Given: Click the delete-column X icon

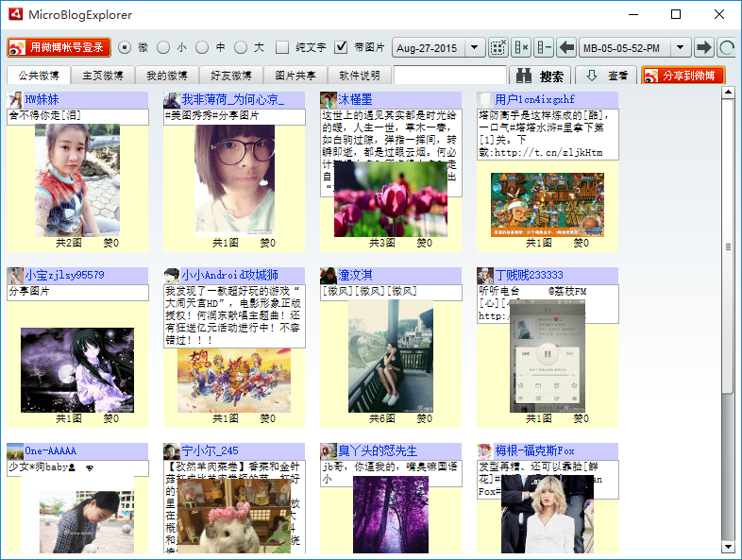Looking at the screenshot, I should (521, 47).
